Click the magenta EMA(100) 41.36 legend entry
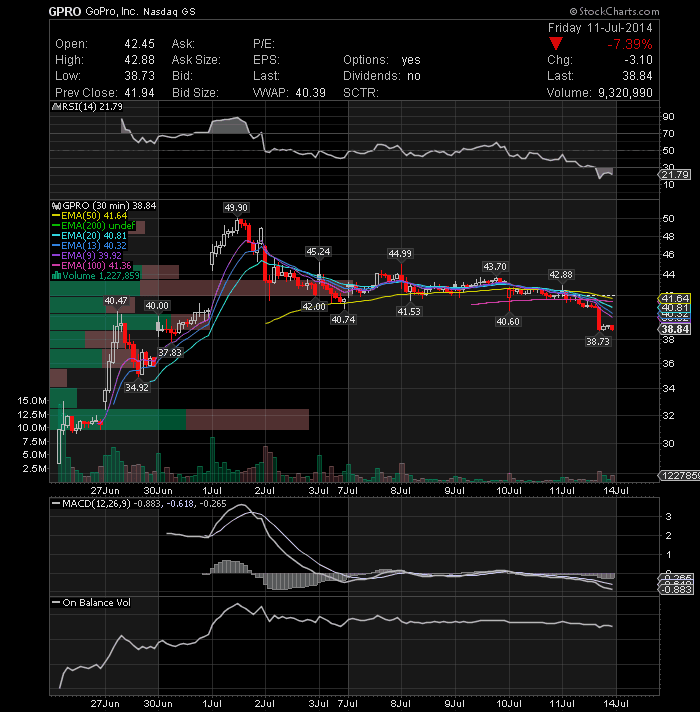 92,266
